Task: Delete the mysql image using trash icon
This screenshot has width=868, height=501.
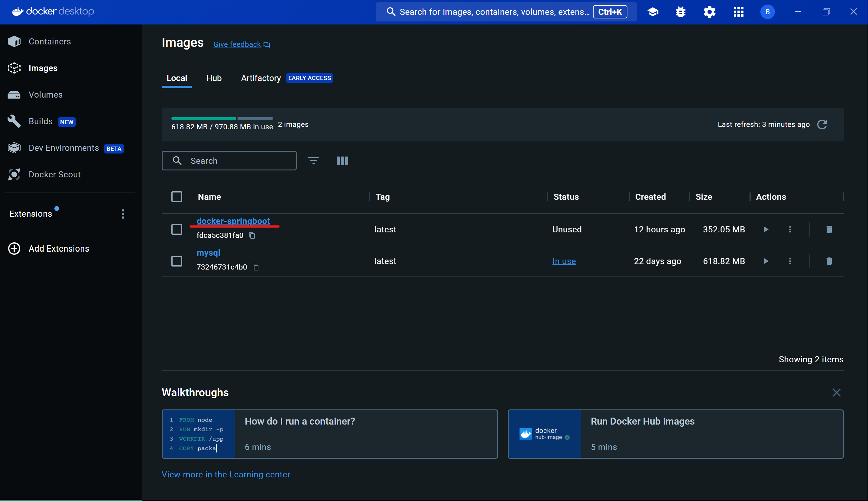Action: 829,261
